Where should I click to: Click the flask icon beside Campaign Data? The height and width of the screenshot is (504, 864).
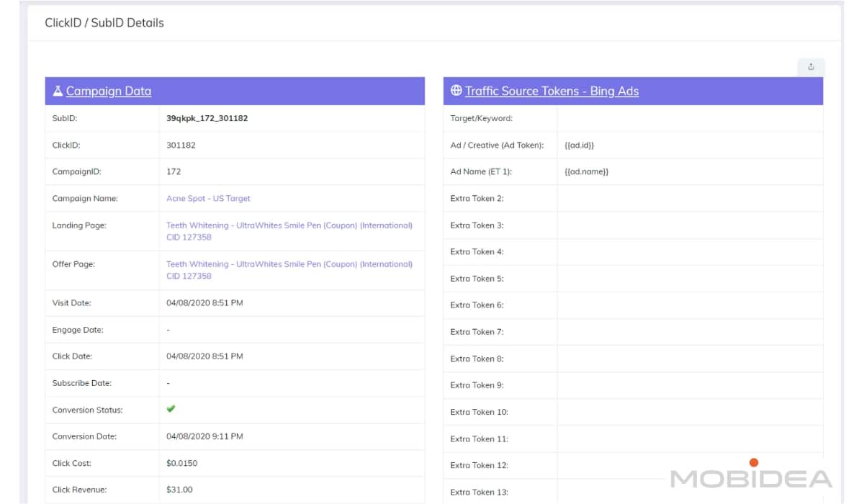[x=58, y=91]
